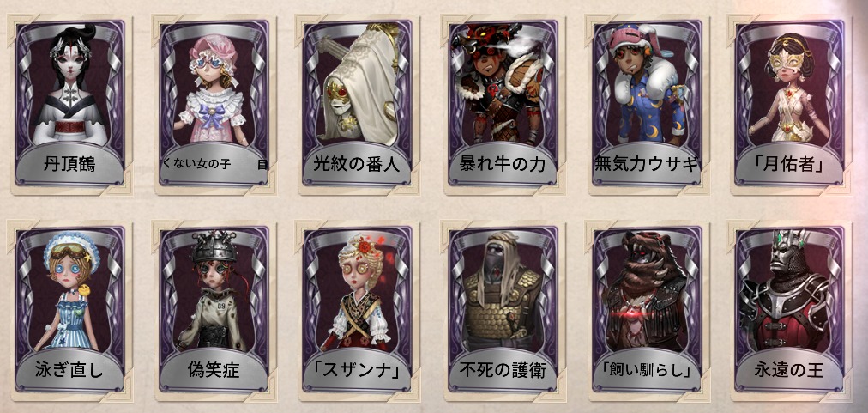This screenshot has height=413, width=868.
Task: Click the 無気力ウサギ name plate
Action: tap(646, 165)
